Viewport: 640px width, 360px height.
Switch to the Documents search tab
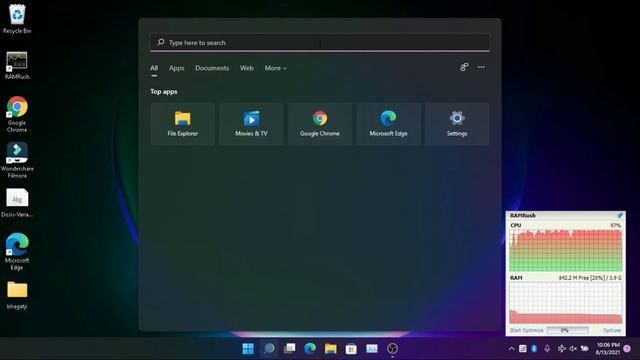point(212,68)
